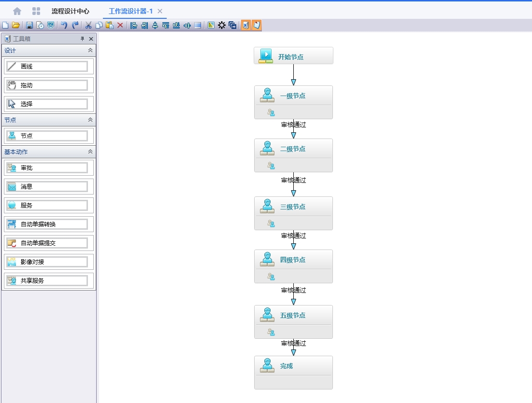Switch to the 流程设计中心 tab
This screenshot has width=532, height=403.
point(70,11)
